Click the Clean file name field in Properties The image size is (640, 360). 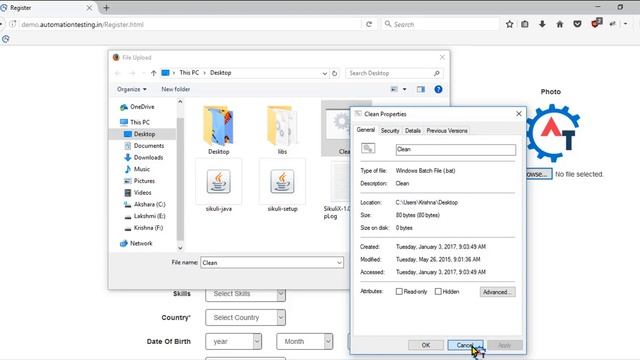456,149
